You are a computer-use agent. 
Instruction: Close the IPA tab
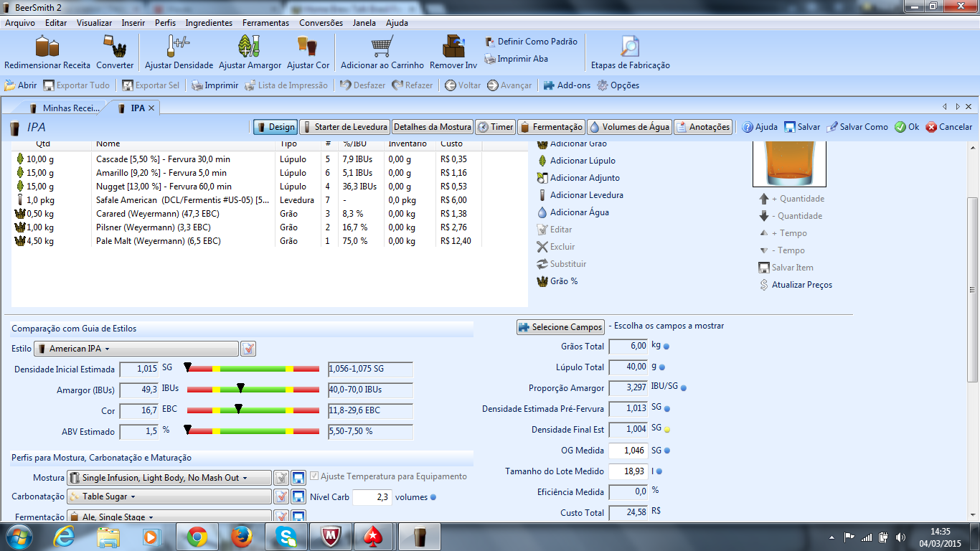click(x=151, y=108)
